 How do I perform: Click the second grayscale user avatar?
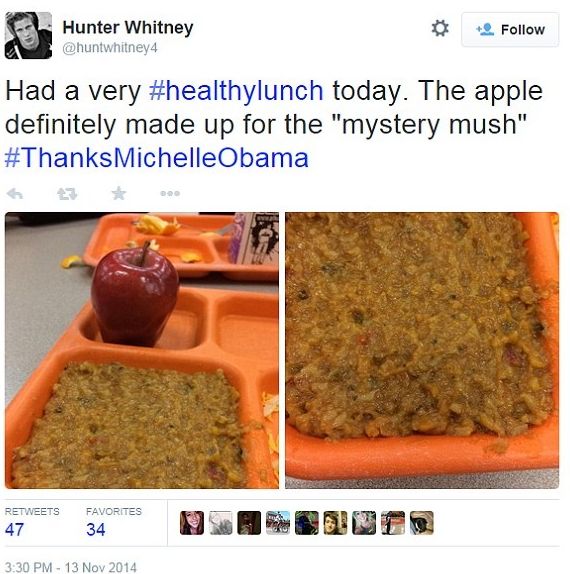221,523
